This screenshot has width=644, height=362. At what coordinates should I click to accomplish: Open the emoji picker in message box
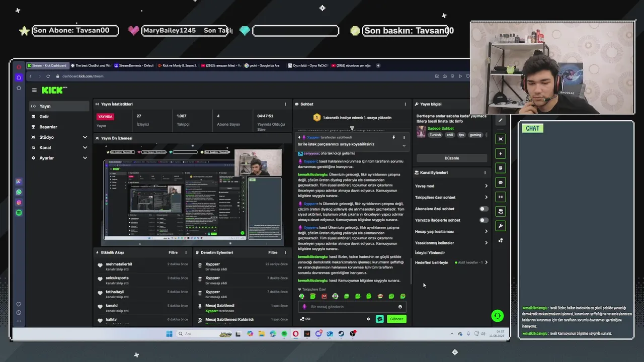click(x=400, y=307)
